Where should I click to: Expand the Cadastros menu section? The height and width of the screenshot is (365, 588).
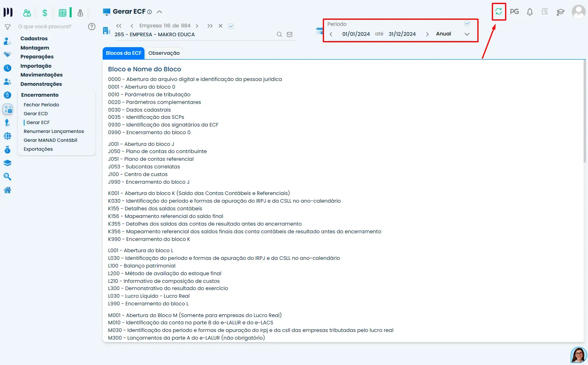34,39
